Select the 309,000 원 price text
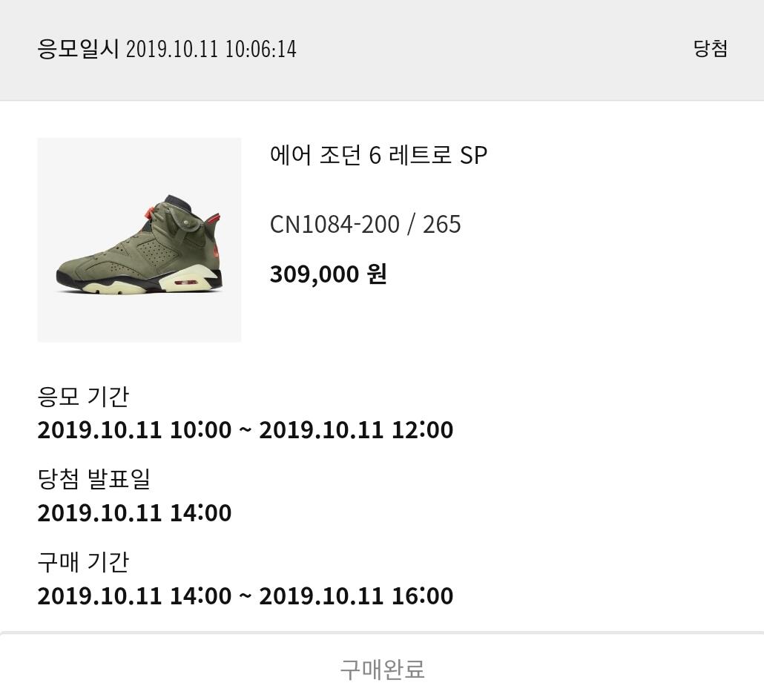The width and height of the screenshot is (764, 700). [x=329, y=274]
